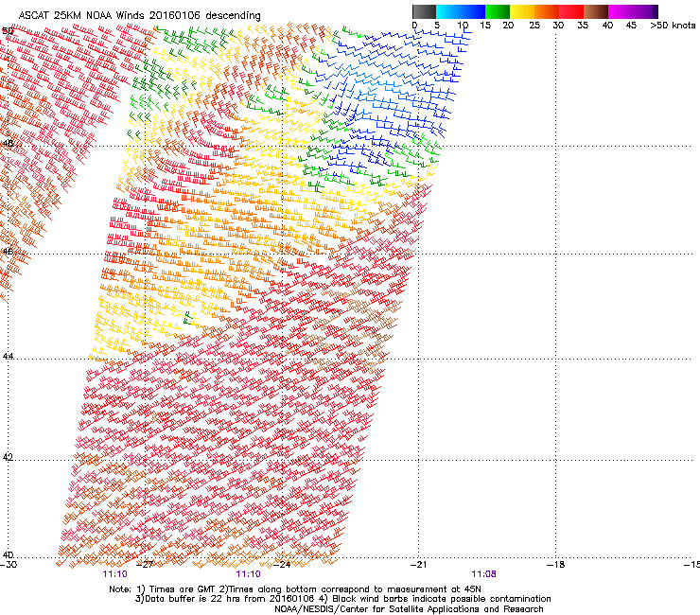
Task: Click the brown 35-40 knot wind barb cluster
Action: coord(353,326)
